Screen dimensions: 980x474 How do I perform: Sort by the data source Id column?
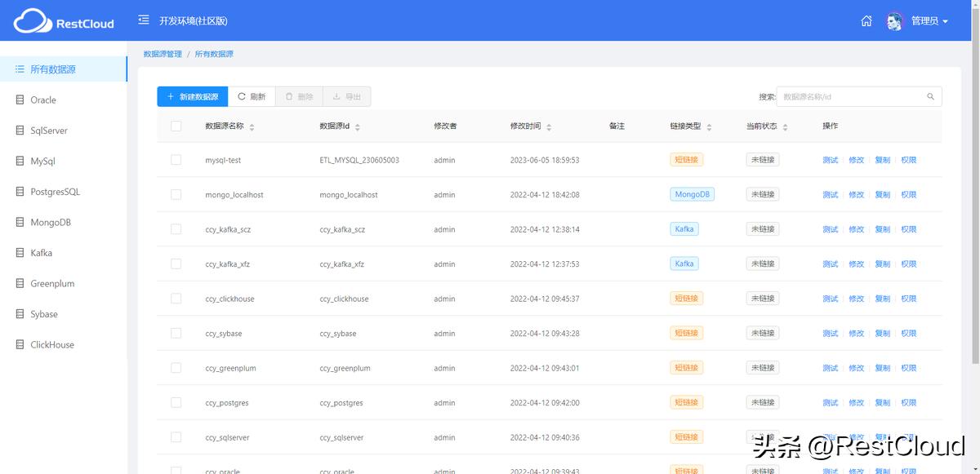[x=358, y=127]
